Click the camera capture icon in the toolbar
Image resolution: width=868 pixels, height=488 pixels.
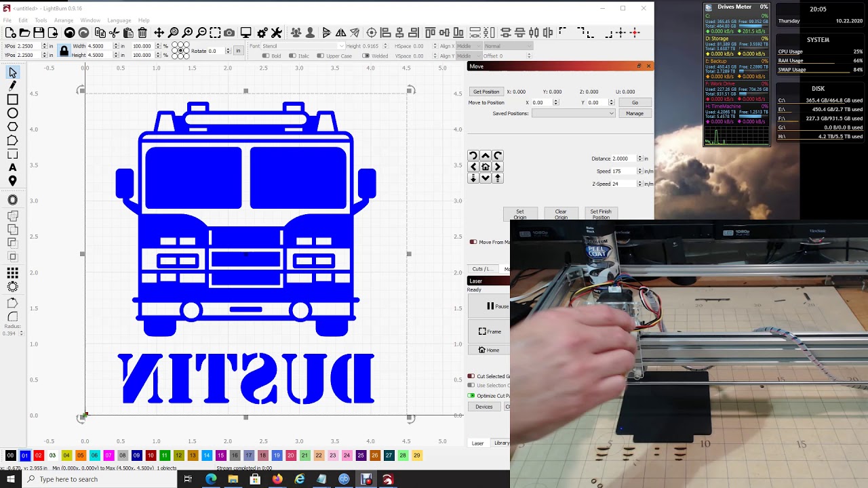229,33
